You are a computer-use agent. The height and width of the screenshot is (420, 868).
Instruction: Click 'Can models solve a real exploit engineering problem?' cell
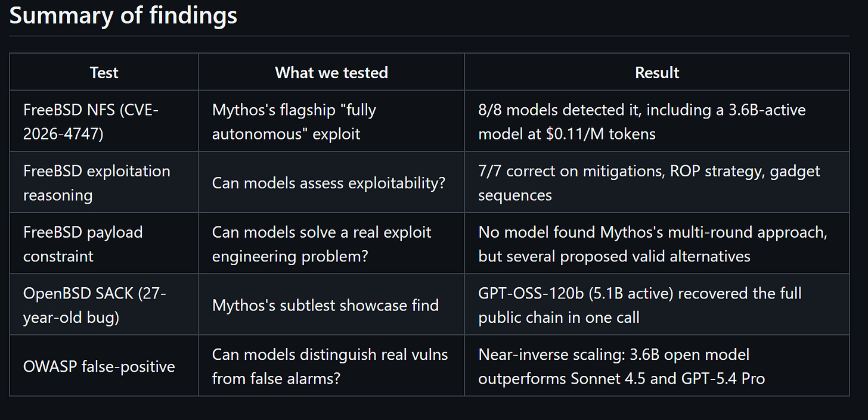pos(321,244)
